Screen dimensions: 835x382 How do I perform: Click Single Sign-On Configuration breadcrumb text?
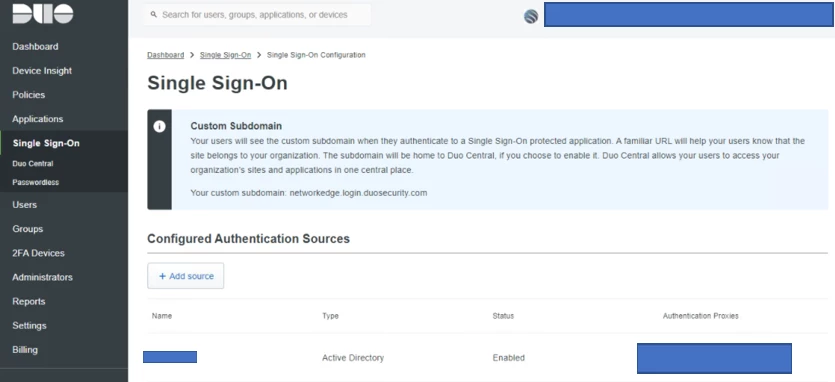[316, 55]
